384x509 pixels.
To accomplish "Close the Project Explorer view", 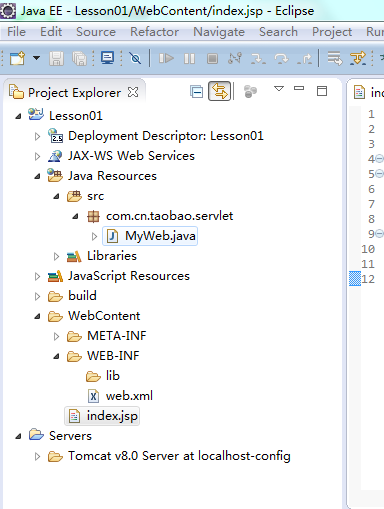I will (133, 92).
